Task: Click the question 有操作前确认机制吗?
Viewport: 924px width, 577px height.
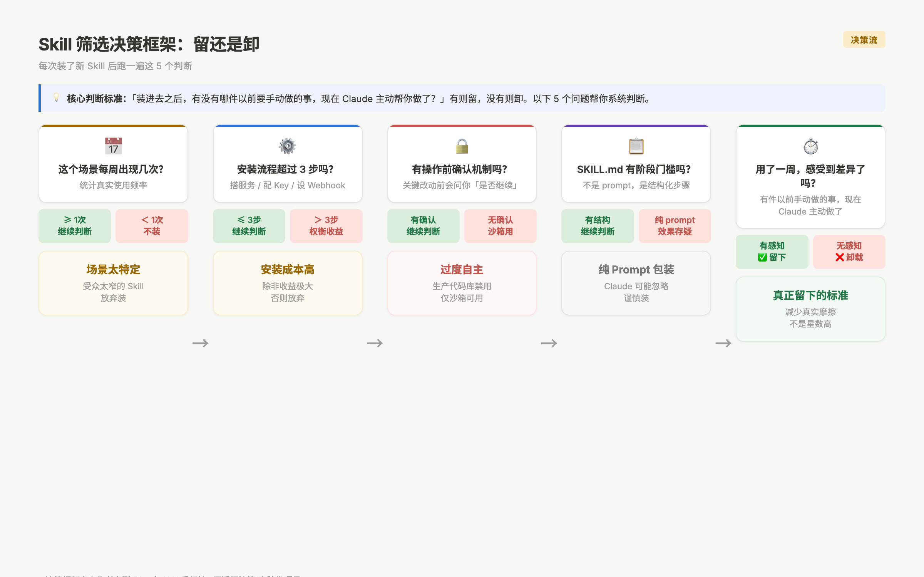Action: 460,169
